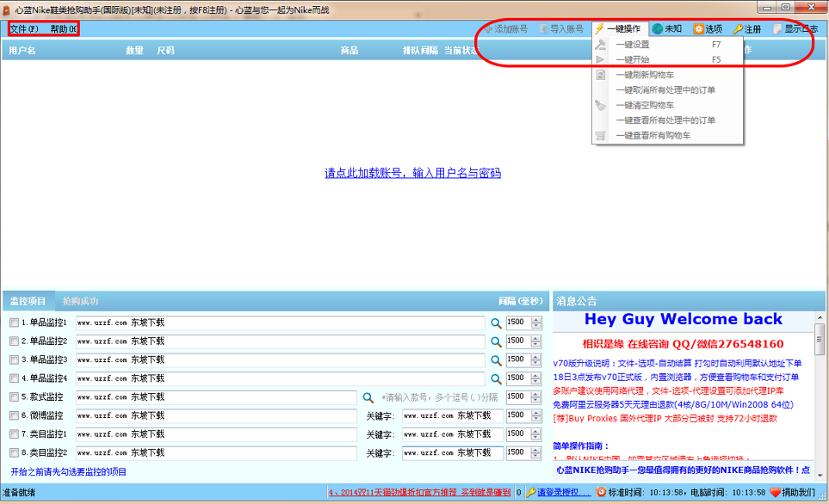Enable checkbox 2. 单品监控2
The width and height of the screenshot is (829, 504).
tap(15, 341)
